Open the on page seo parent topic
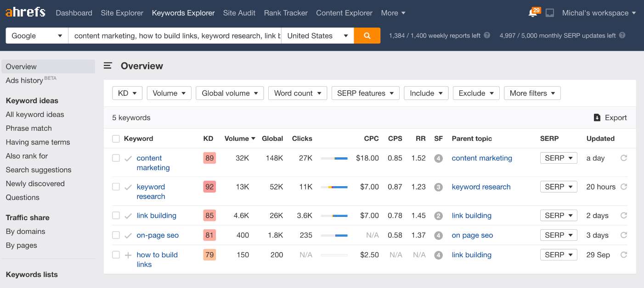644x288 pixels. (472, 235)
